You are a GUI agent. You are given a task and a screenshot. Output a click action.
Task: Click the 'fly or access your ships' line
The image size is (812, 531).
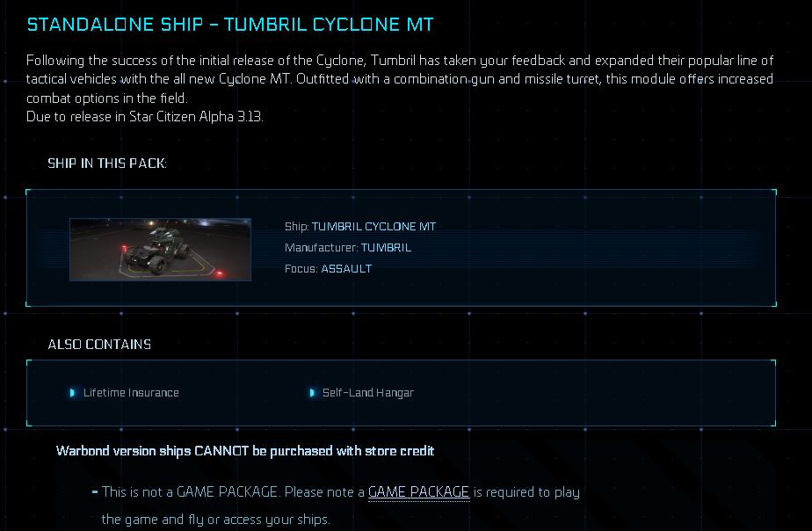click(215, 520)
